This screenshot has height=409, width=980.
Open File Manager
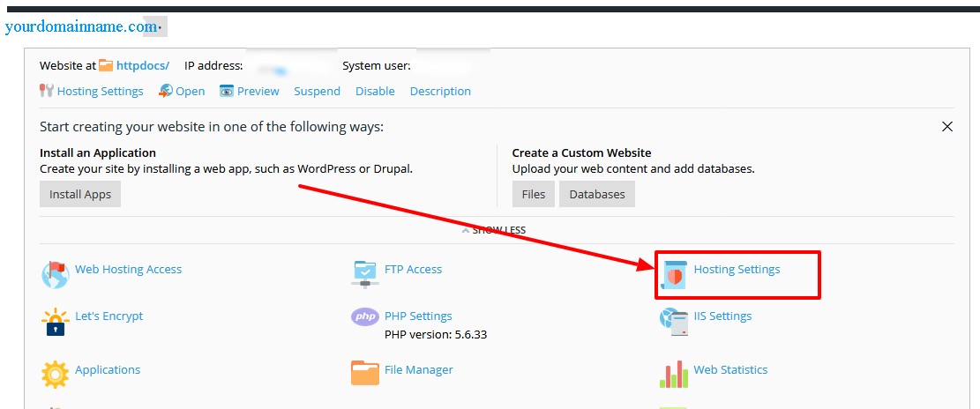pyautogui.click(x=419, y=369)
